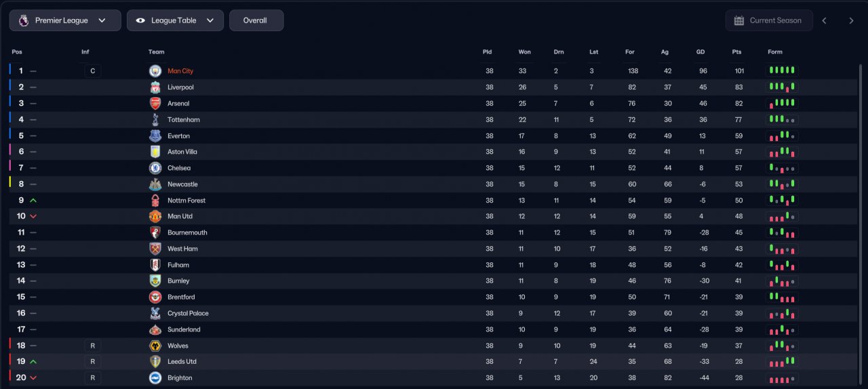
Task: Click the R relegation badge for Wolves
Action: (93, 346)
